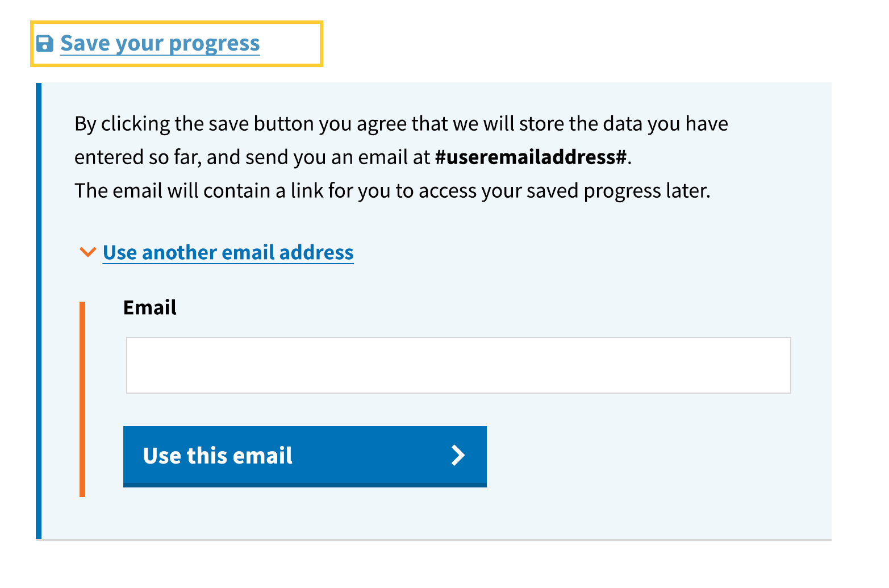889x588 pixels.
Task: Click the orange vertical bar beside the email form
Action: (82, 399)
